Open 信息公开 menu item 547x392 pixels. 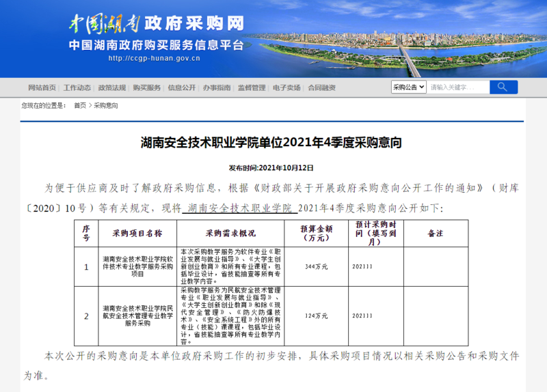182,88
